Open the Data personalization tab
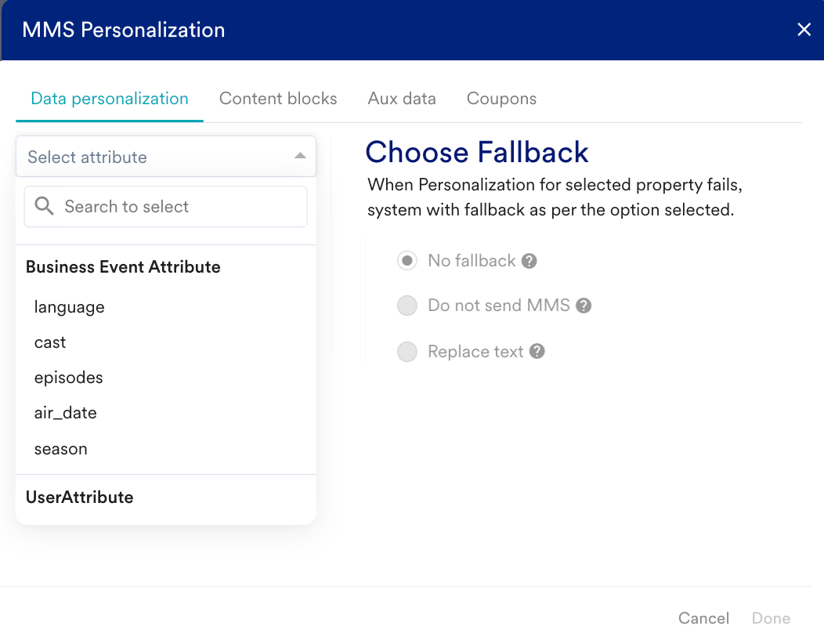The image size is (824, 644). (x=110, y=99)
